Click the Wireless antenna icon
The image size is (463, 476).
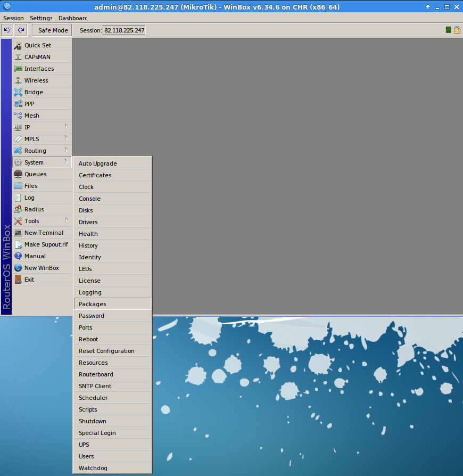[x=18, y=80]
